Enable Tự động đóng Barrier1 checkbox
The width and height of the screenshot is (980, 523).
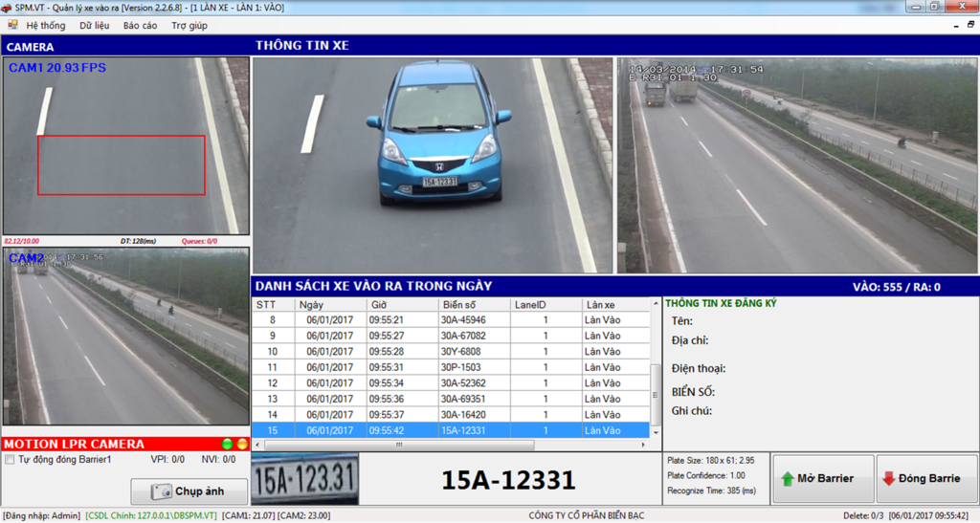(10, 460)
